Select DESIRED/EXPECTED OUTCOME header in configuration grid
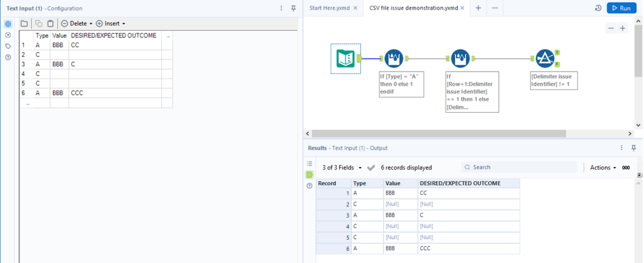644x263 pixels. (x=115, y=35)
